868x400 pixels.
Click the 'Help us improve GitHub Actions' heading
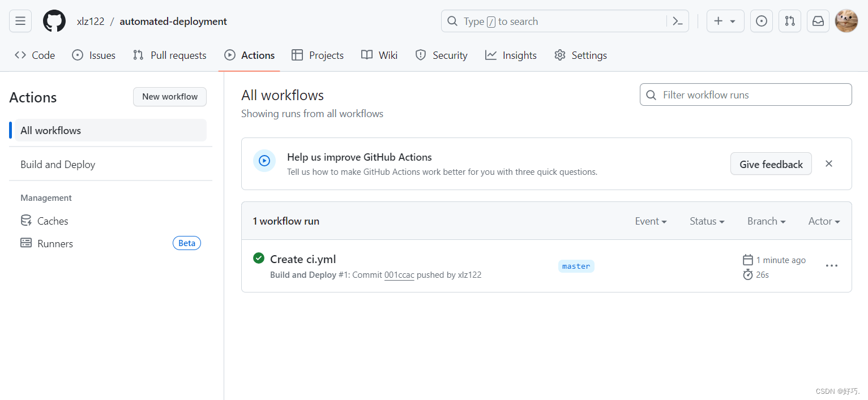(x=360, y=157)
